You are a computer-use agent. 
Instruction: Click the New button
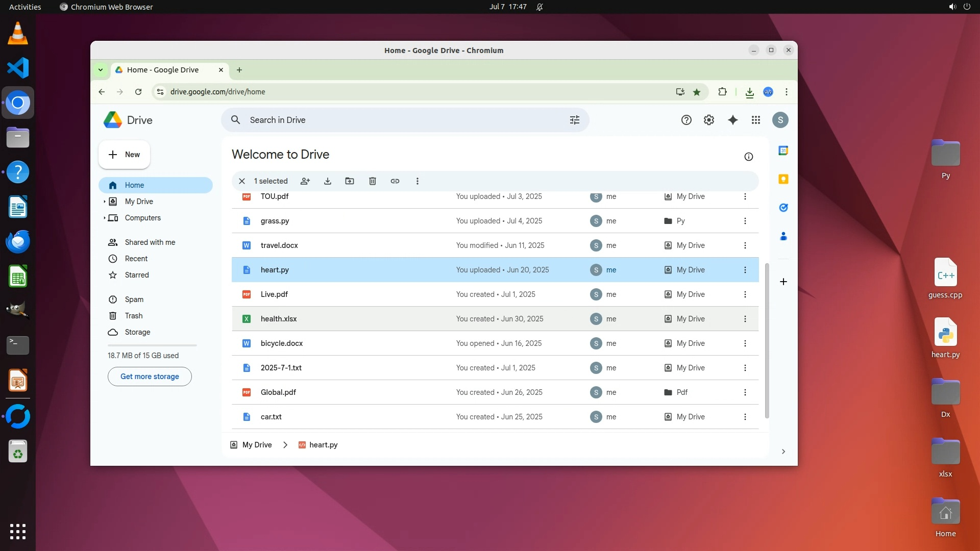click(125, 155)
